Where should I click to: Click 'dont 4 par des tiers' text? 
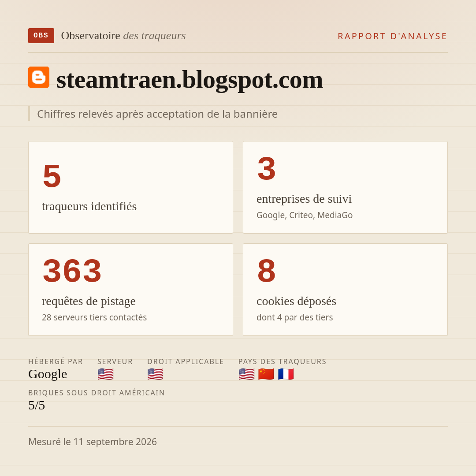tap(294, 317)
